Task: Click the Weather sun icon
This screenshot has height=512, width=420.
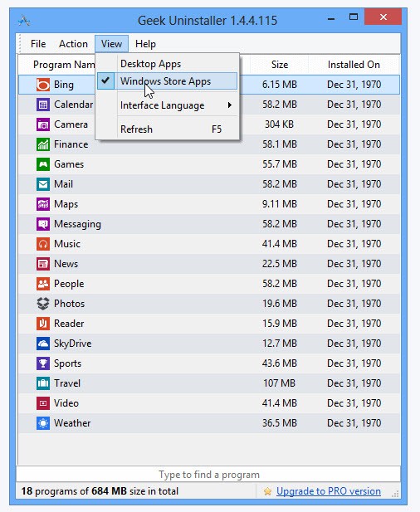Action: 43,423
